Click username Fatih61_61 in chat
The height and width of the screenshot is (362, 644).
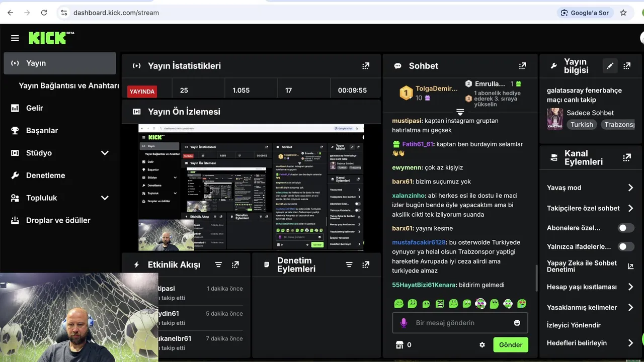(x=418, y=144)
